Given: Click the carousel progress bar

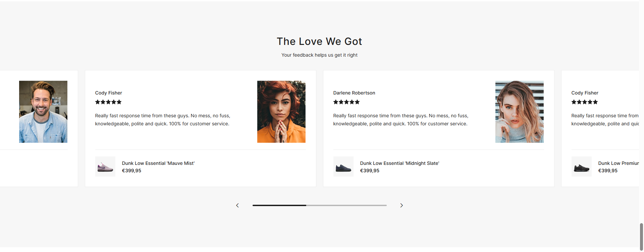Looking at the screenshot, I should point(319,205).
